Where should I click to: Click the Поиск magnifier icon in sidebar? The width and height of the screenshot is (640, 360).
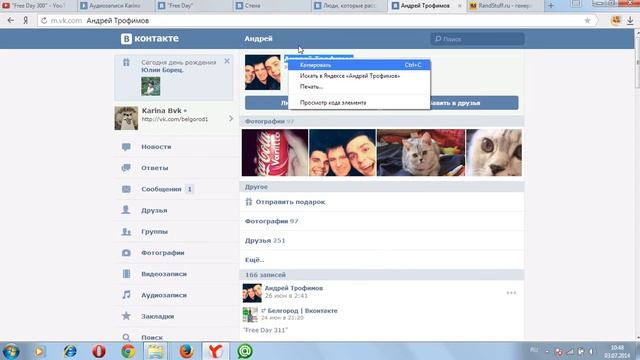(x=126, y=337)
